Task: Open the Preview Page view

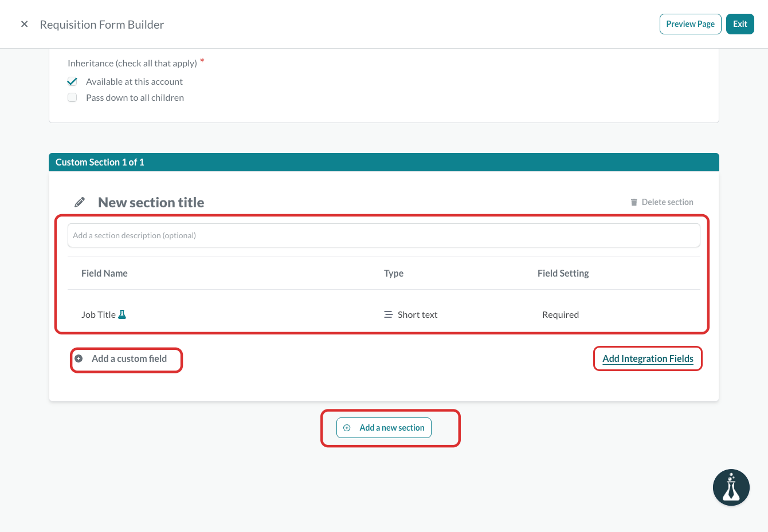Action: [690, 24]
